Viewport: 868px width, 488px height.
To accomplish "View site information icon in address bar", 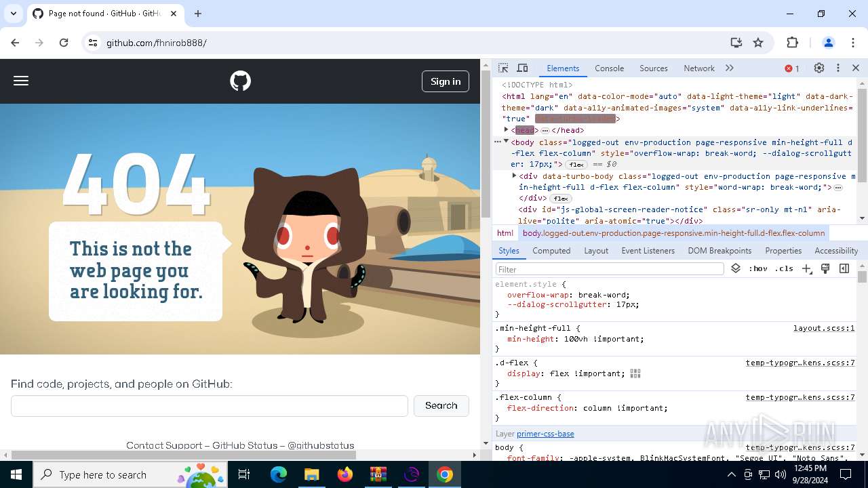I will point(94,43).
